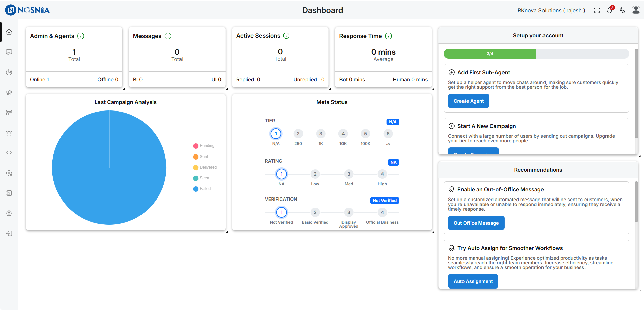This screenshot has width=644, height=310.
Task: Select tier step 2 labeled 250
Action: coord(298,134)
